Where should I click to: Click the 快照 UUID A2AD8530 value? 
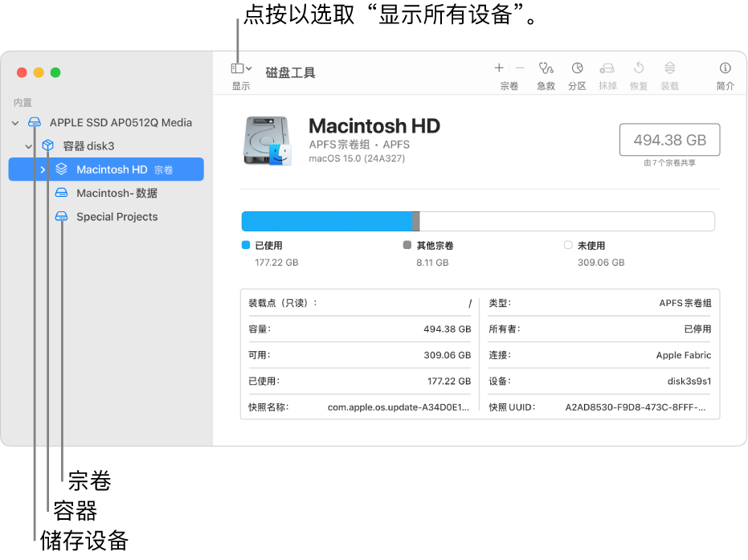[636, 407]
